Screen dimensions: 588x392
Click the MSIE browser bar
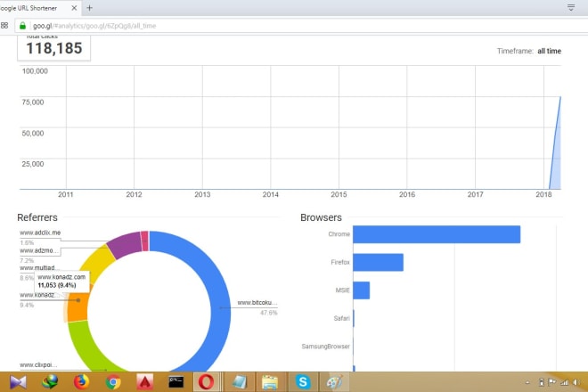pos(361,290)
